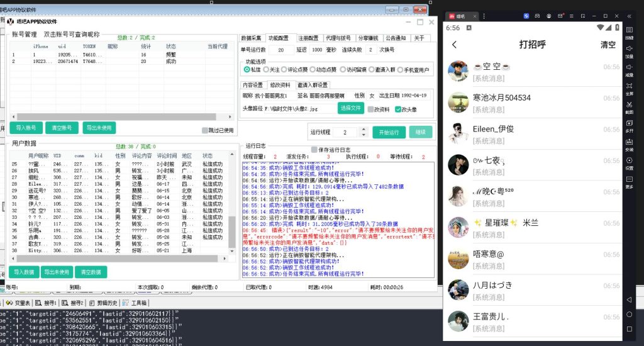Open the user account icon in emulator titlebar

548,16
